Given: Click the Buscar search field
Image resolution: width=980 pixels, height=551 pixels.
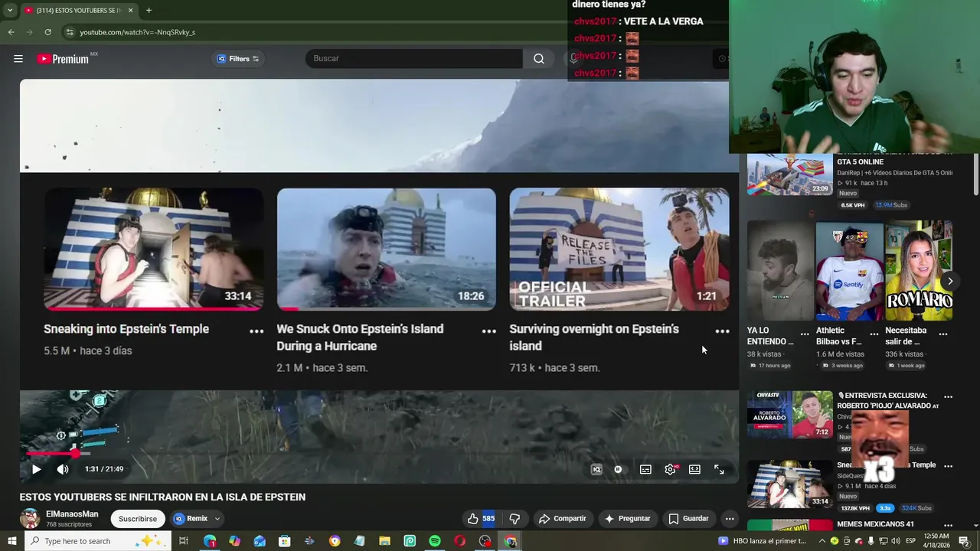Looking at the screenshot, I should (414, 59).
